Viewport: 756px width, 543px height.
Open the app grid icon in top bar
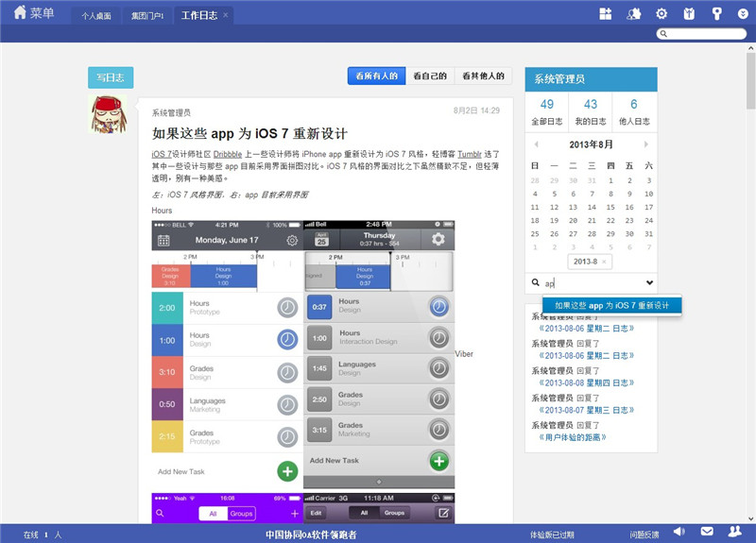[605, 13]
